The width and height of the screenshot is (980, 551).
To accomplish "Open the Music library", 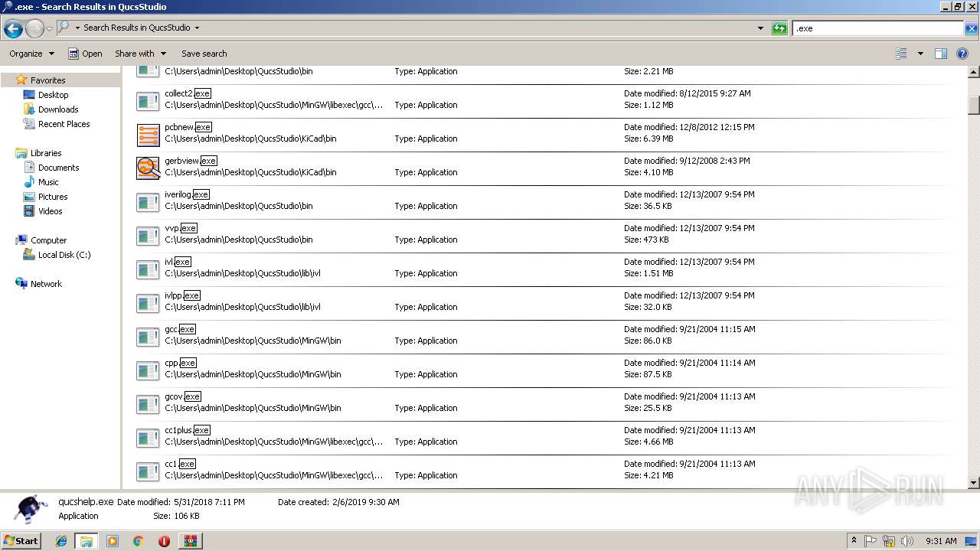I will (x=48, y=182).
